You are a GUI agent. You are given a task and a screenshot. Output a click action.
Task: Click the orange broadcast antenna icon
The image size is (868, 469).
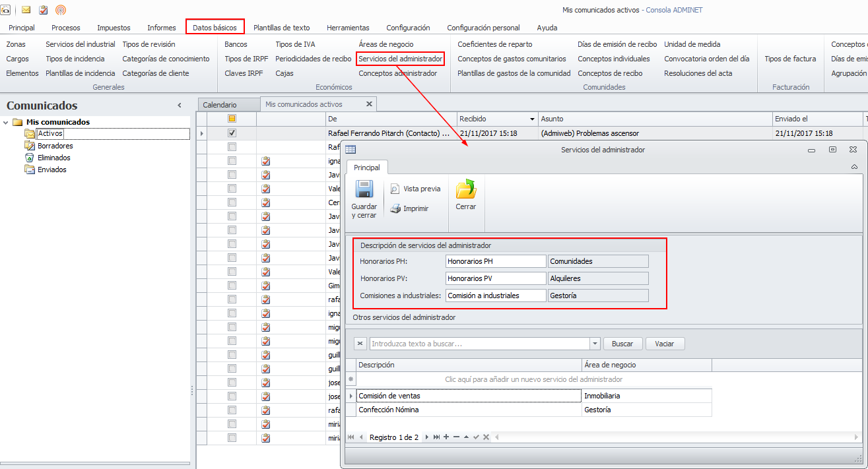pyautogui.click(x=61, y=10)
